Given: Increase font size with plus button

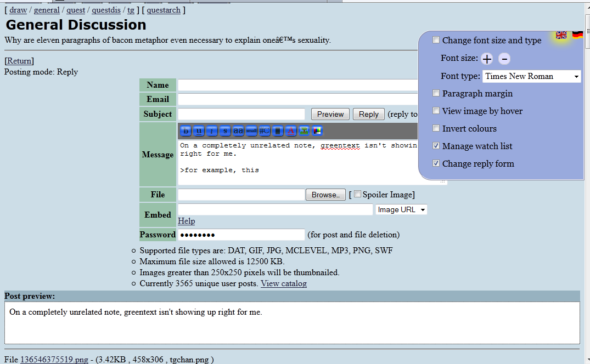Looking at the screenshot, I should [x=487, y=59].
